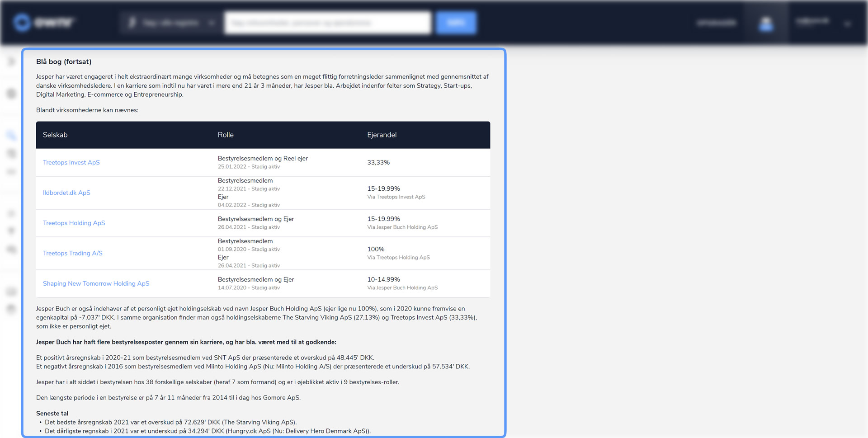
Task: Click the 10-14.99% ownership cell
Action: click(384, 279)
